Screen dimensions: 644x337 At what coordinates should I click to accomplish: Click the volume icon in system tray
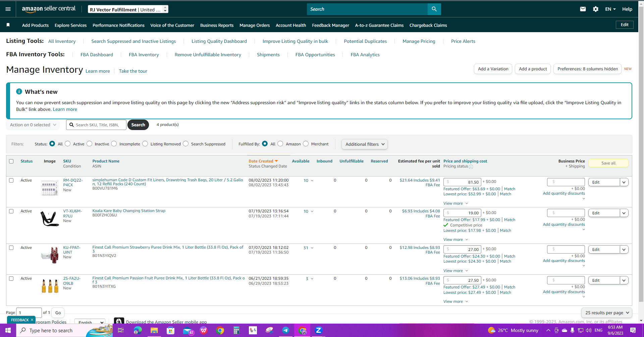[x=589, y=330]
